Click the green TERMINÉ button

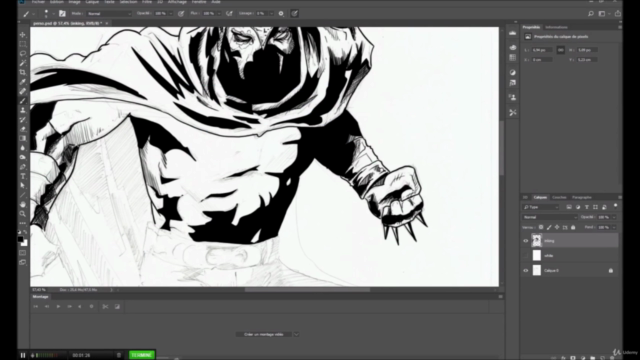click(x=142, y=355)
